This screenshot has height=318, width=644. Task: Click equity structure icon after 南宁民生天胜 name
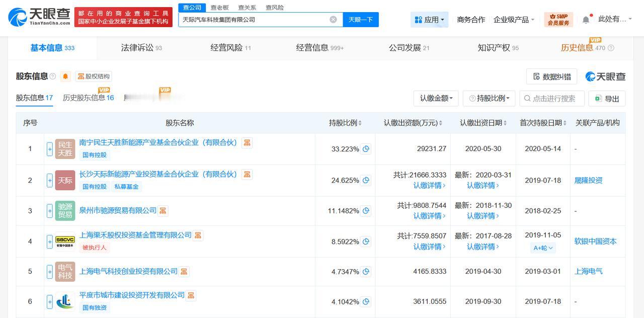[x=247, y=143]
